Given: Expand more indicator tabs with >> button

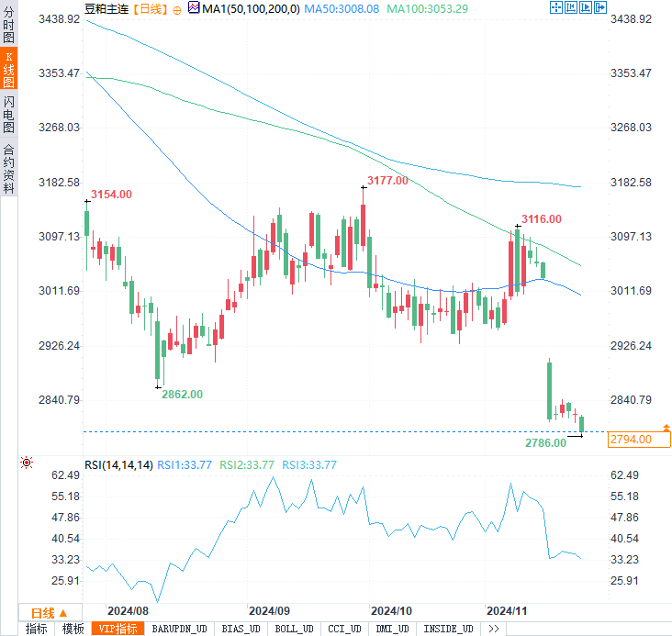Looking at the screenshot, I should click(x=494, y=629).
